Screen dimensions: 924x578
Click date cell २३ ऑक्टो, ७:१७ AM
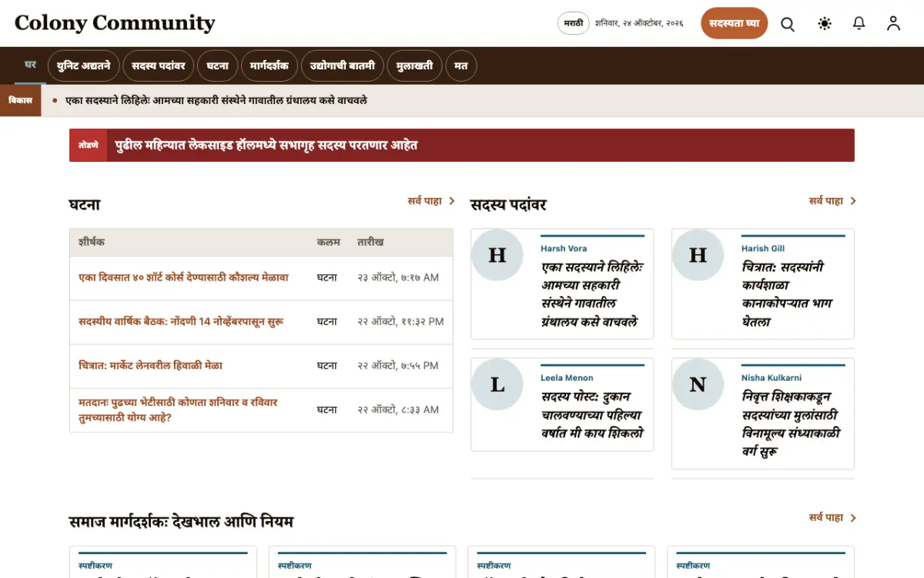tap(398, 277)
